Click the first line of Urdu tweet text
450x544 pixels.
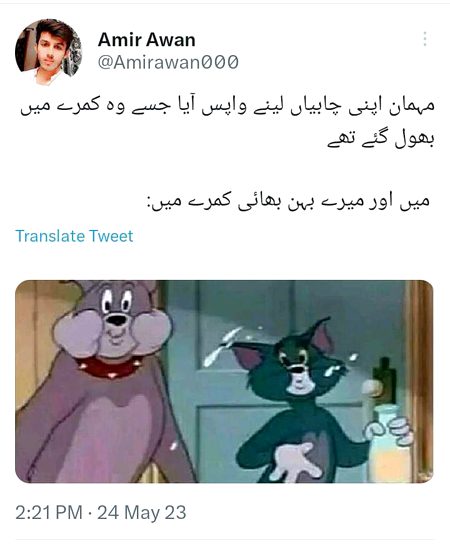[x=227, y=107]
